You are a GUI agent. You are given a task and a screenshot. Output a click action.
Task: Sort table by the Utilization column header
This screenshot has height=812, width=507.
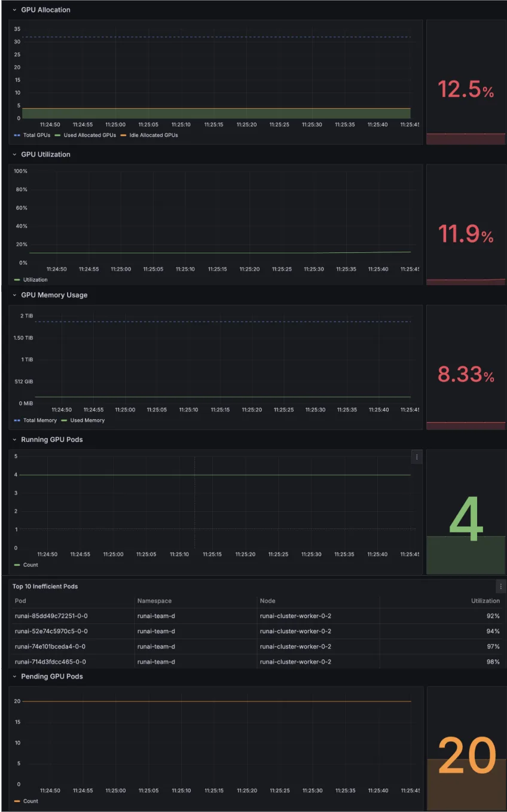click(485, 600)
